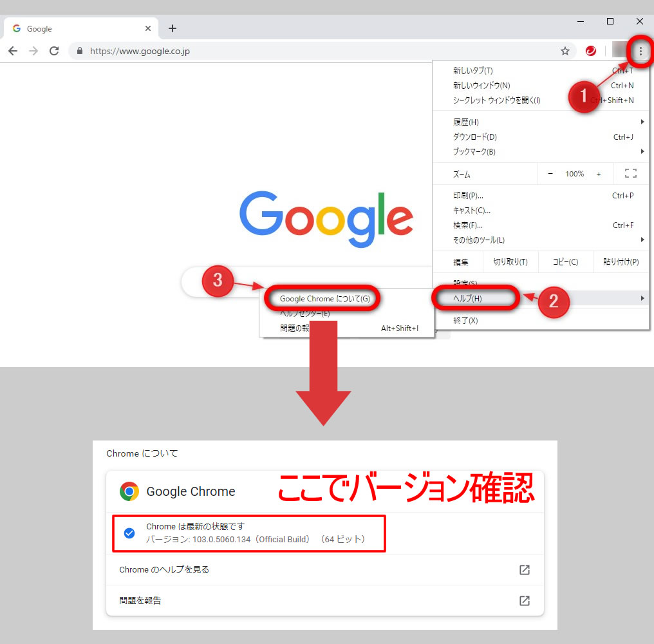Click 貼り付け(P) in the edit row

pyautogui.click(x=621, y=261)
